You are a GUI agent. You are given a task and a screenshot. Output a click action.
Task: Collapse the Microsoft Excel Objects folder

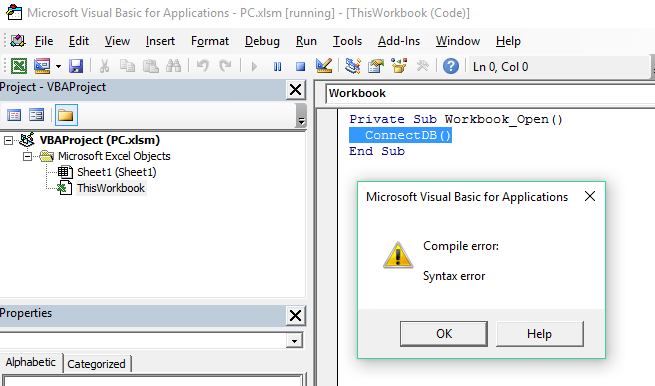pos(28,156)
